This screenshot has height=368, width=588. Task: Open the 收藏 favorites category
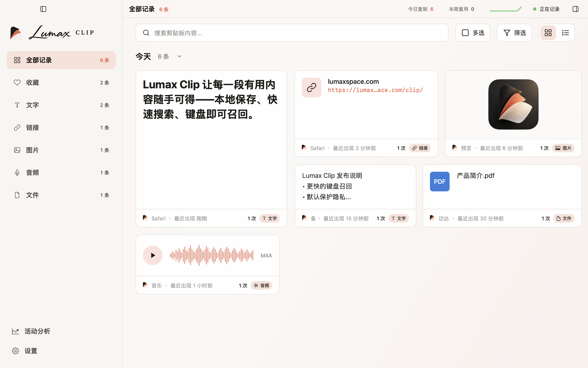[x=61, y=83]
